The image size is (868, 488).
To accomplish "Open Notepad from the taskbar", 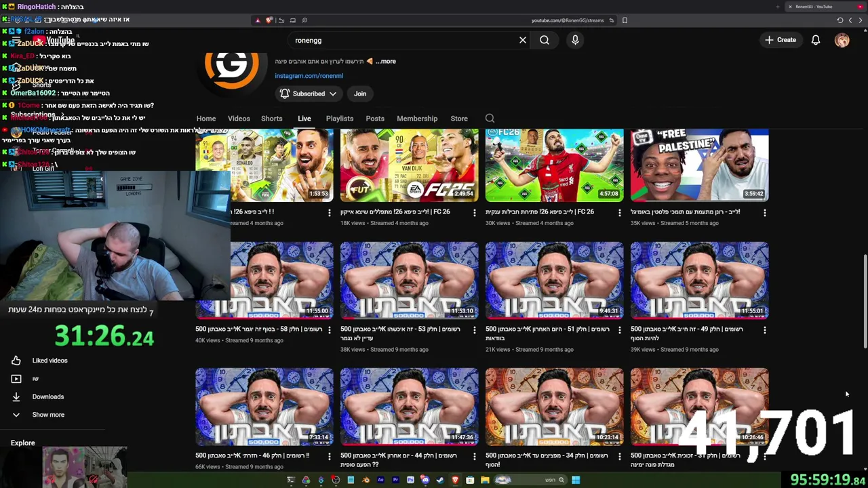I will pyautogui.click(x=351, y=480).
